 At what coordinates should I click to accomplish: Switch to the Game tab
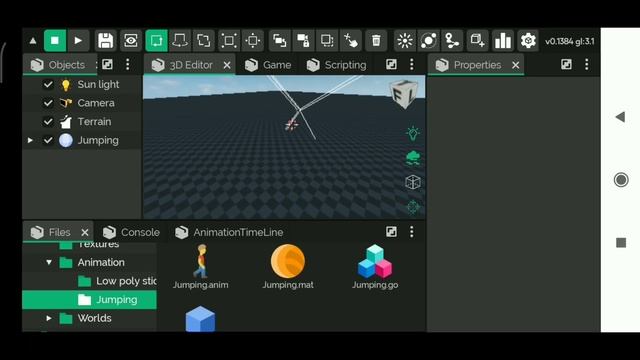(269, 65)
